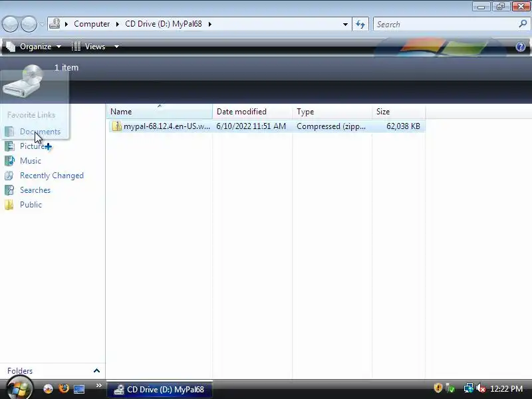Click the Refresh button
Screen dimensions: 532x399
[360, 24]
